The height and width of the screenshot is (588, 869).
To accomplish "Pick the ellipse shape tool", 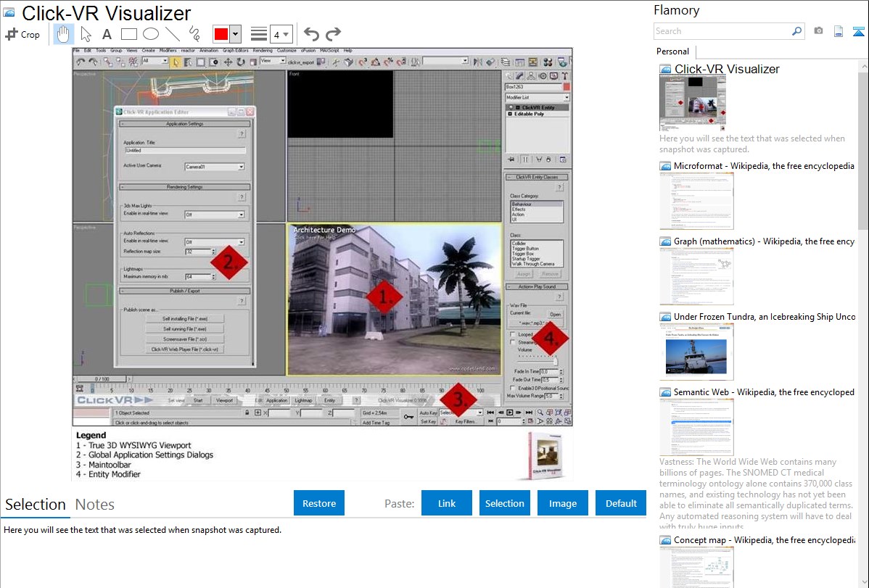I will 151,34.
